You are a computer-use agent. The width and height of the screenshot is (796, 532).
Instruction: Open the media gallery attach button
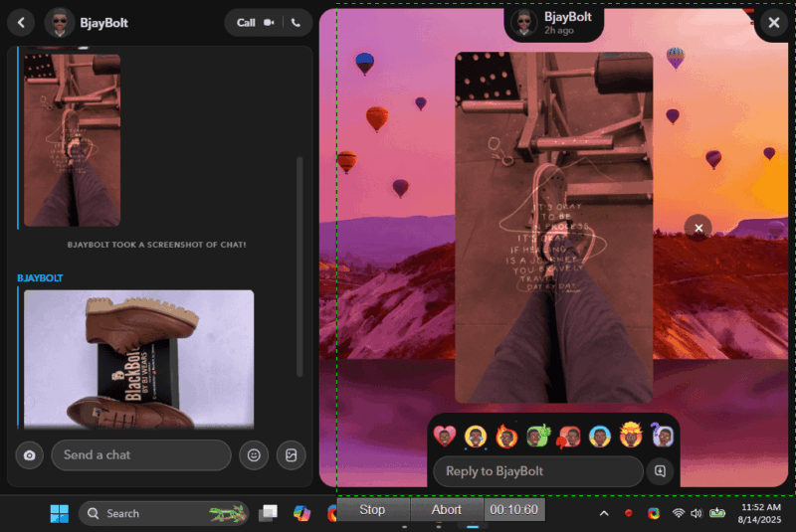click(x=291, y=454)
